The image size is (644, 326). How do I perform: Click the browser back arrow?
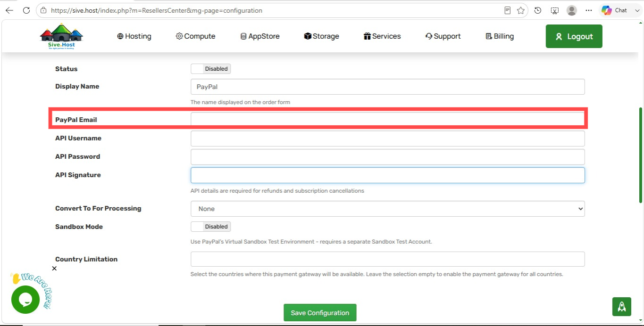coord(9,10)
